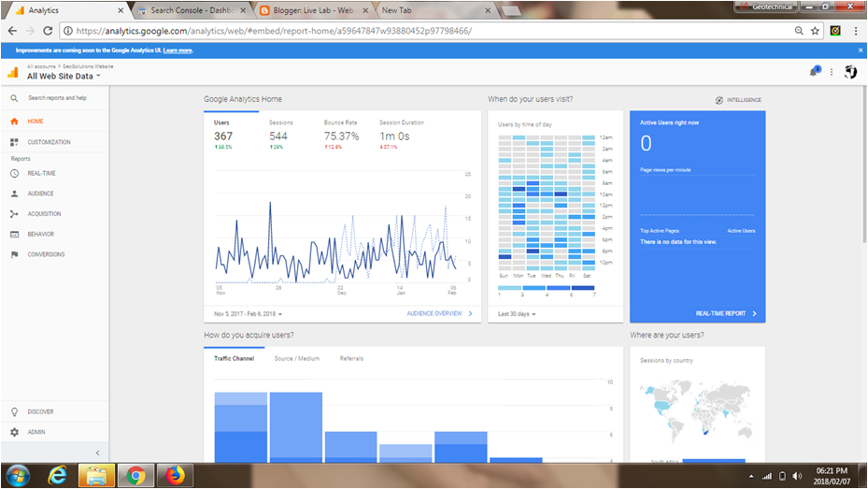Screen dimensions: 868x489
Task: Switch to Referrals tab
Action: coord(351,359)
